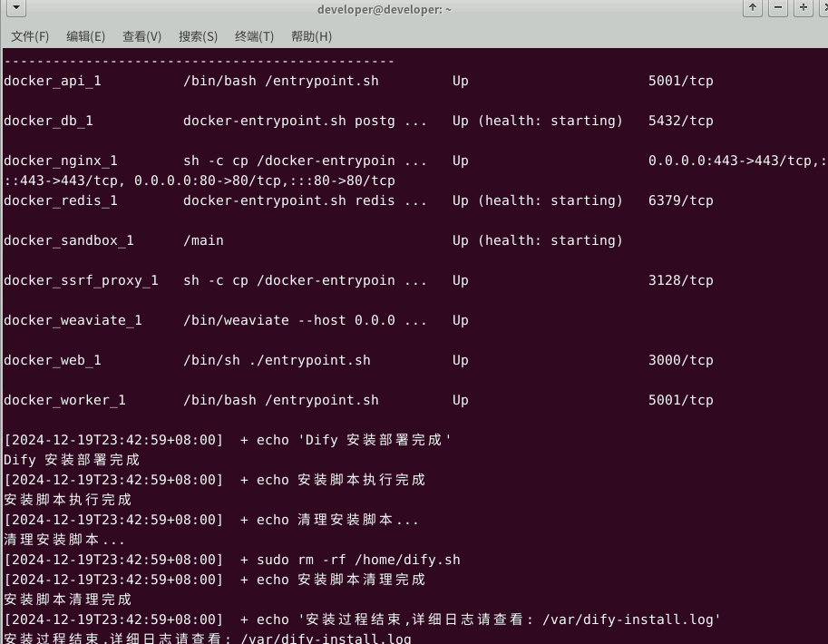Click the docker_worker_1 container name

point(64,400)
